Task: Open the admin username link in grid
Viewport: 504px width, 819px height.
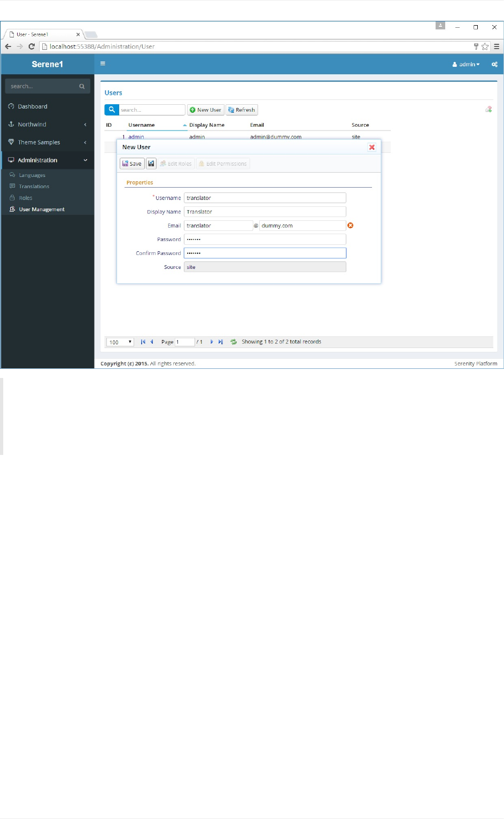Action: [x=136, y=137]
